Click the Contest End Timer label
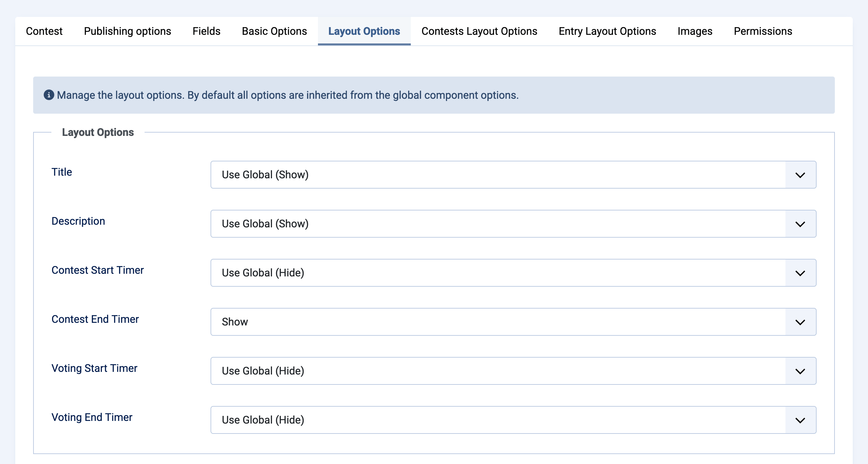Screen dimensions: 868x464 [x=95, y=319]
